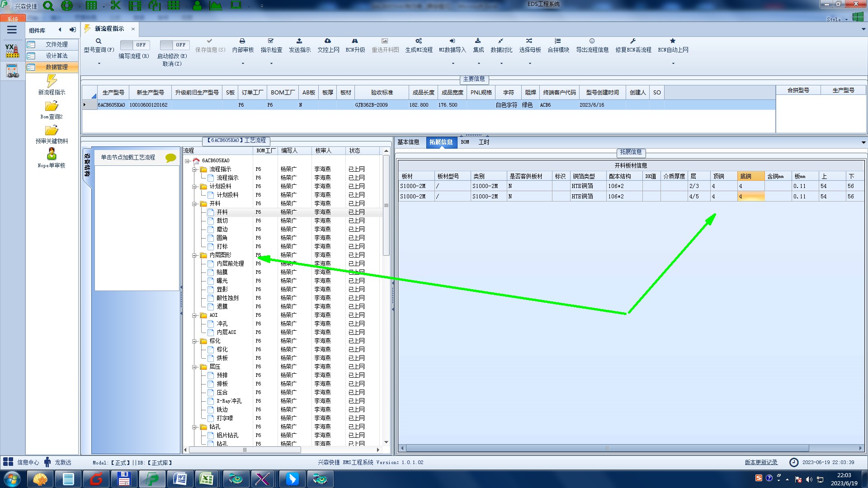Click the process tree horizontal scrollbar
The width and height of the screenshot is (868, 488).
(x=244, y=450)
